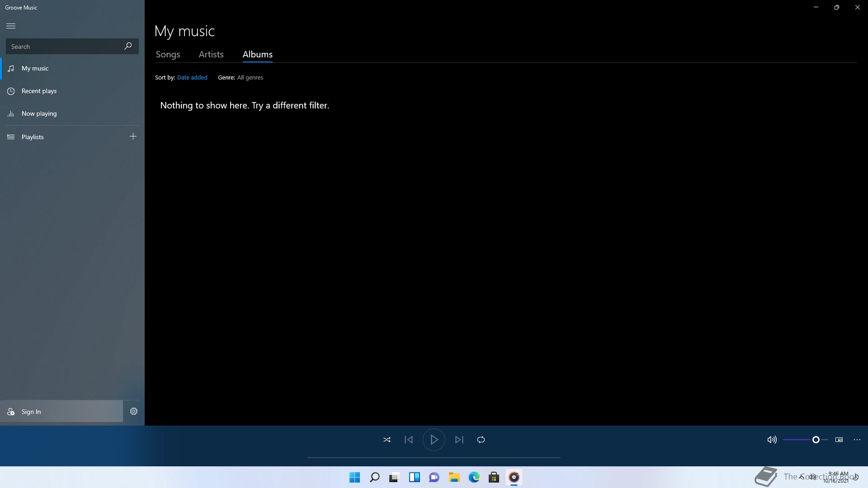Skip to previous track
This screenshot has height=488, width=868.
pos(409,439)
